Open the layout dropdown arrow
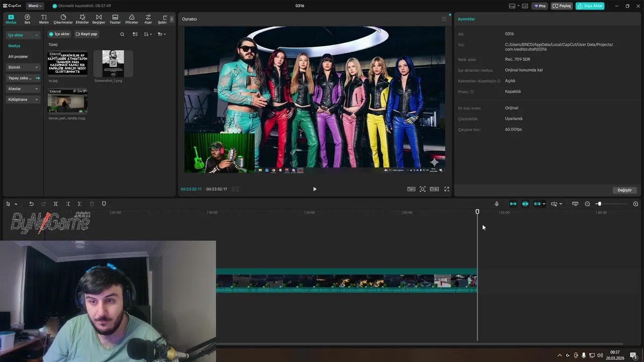This screenshot has width=644, height=362. (x=518, y=6)
